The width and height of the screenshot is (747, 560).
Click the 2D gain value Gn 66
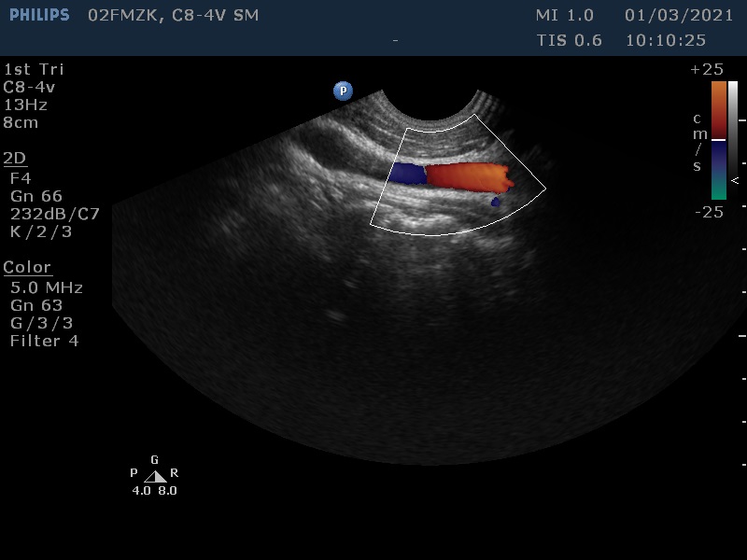(36, 195)
